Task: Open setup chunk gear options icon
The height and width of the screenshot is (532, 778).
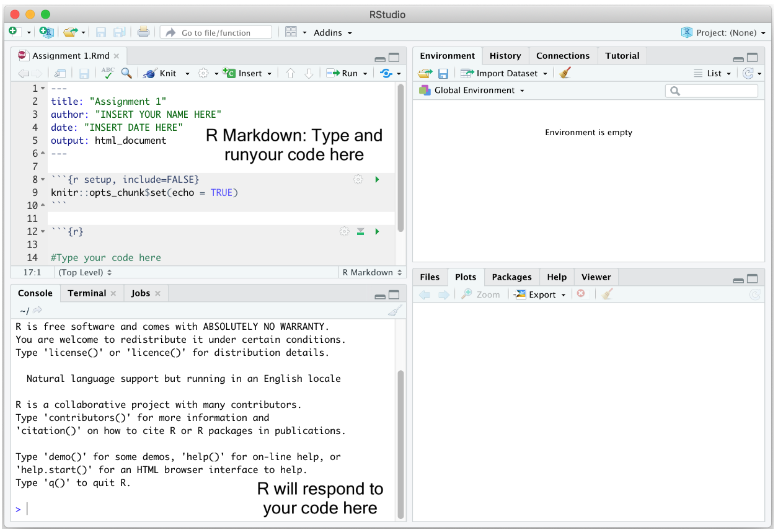Action: pos(358,180)
